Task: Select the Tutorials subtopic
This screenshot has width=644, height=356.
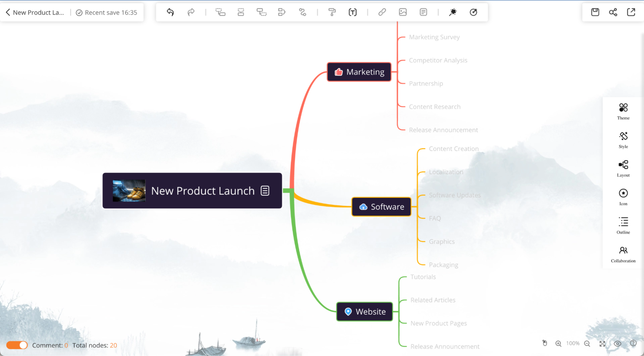Action: tap(423, 276)
